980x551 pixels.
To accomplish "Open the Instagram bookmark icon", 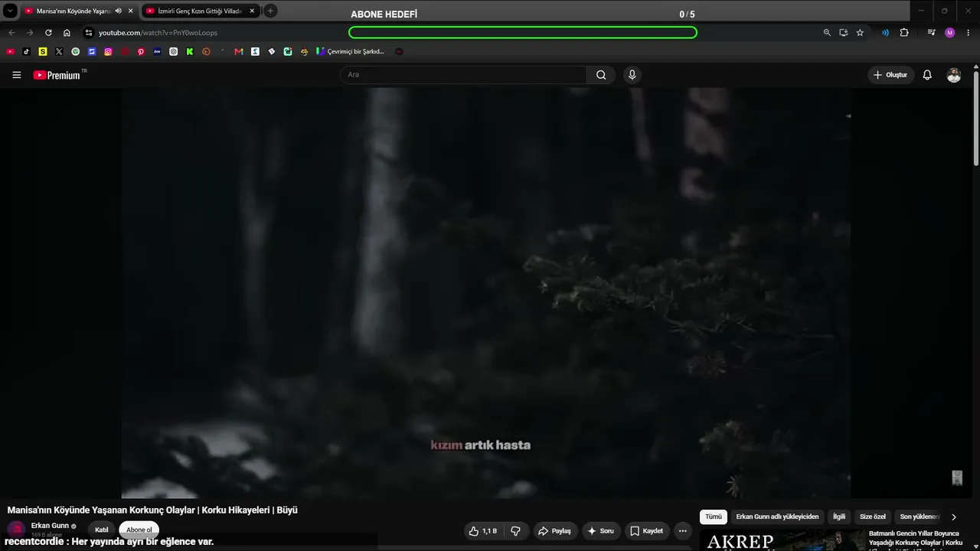I will [108, 52].
